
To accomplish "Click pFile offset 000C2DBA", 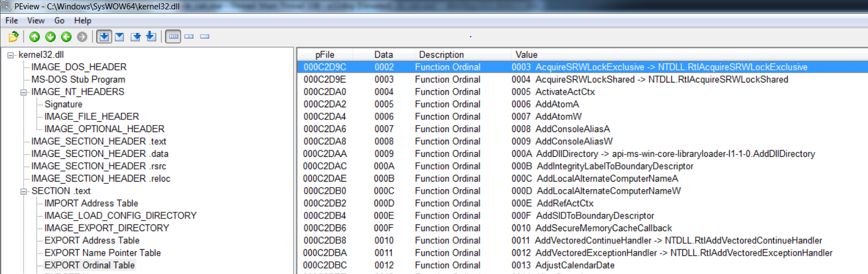I will click(325, 253).
